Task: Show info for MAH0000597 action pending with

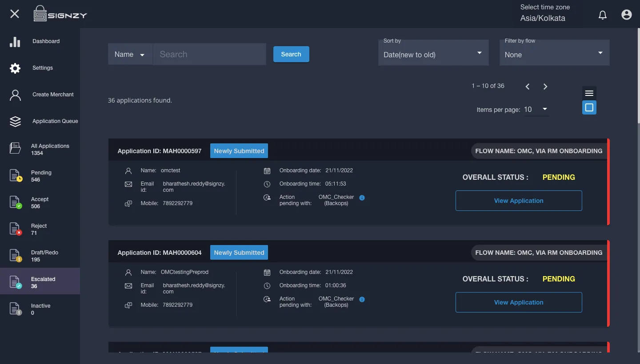Action: tap(362, 198)
